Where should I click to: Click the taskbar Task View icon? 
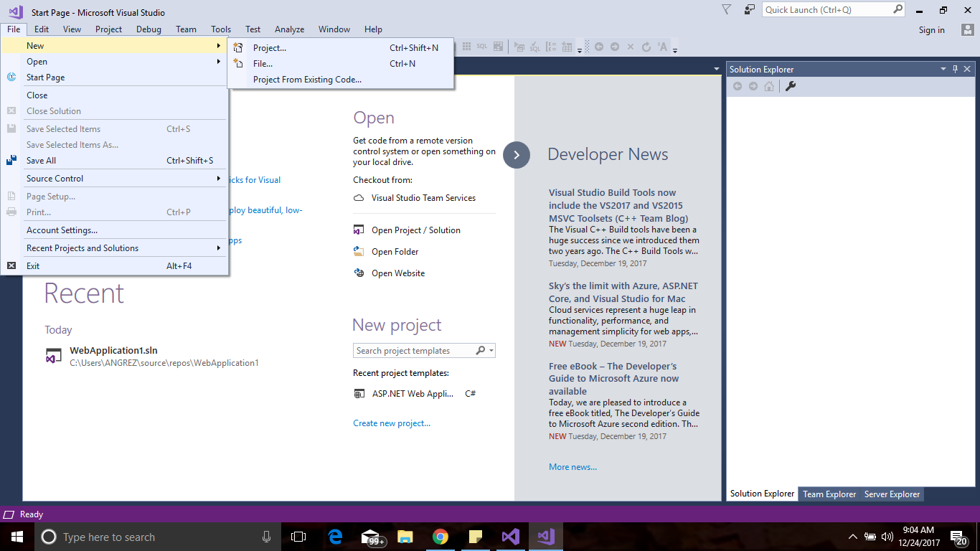[298, 537]
